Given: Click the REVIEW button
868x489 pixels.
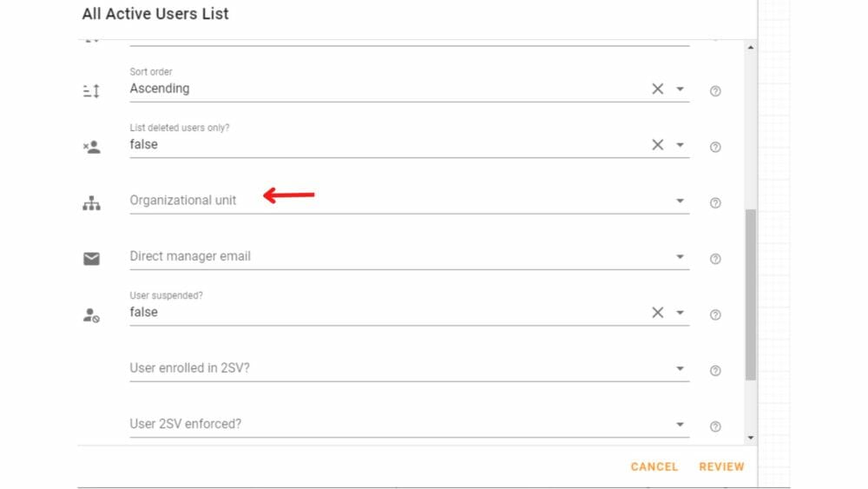Looking at the screenshot, I should pos(721,466).
